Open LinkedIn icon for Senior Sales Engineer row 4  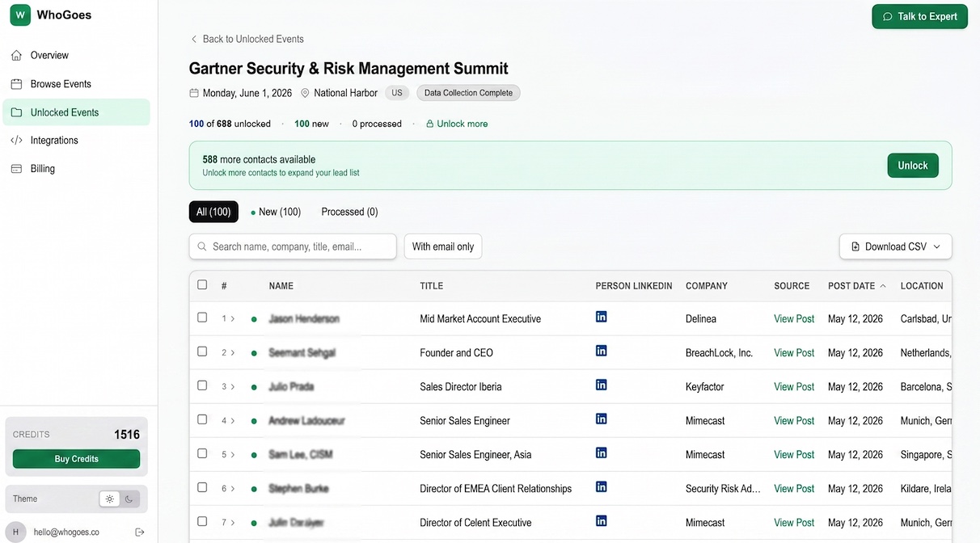point(602,419)
